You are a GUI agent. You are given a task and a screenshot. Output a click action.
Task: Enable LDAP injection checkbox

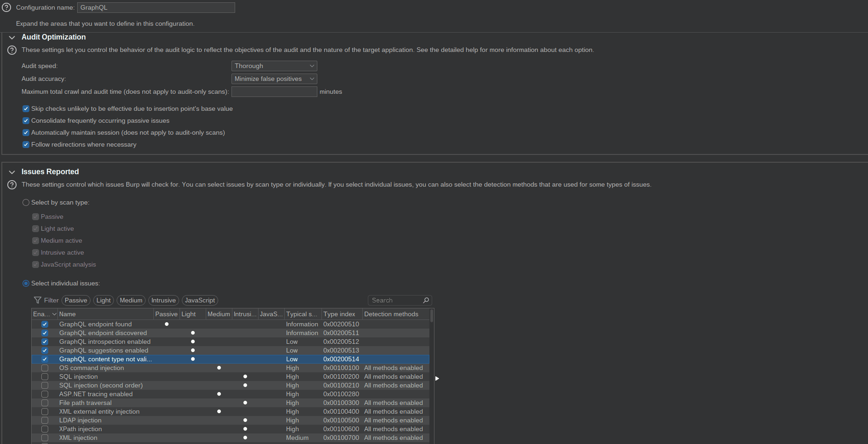pos(45,421)
